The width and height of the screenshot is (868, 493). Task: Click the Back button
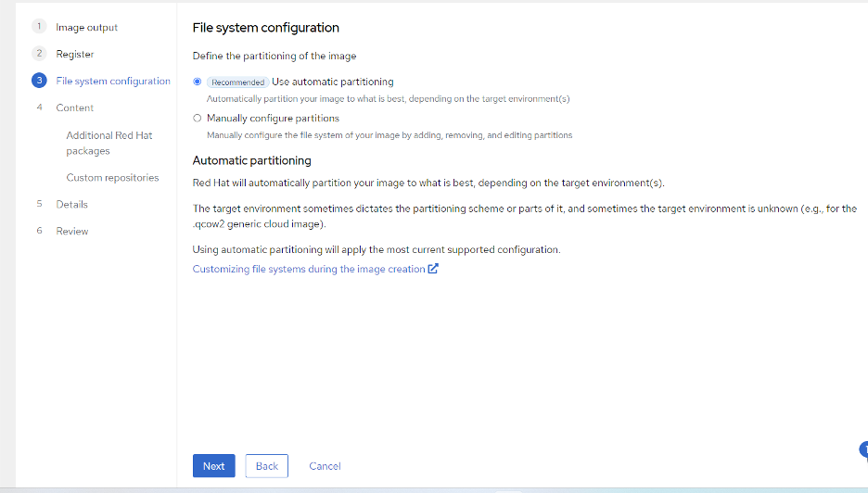coord(267,466)
